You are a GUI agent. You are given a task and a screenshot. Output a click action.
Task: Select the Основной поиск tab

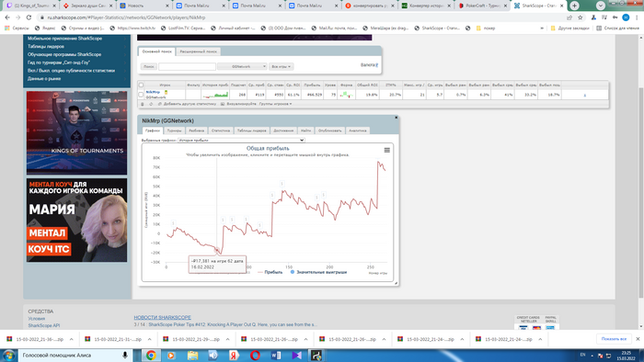click(157, 51)
